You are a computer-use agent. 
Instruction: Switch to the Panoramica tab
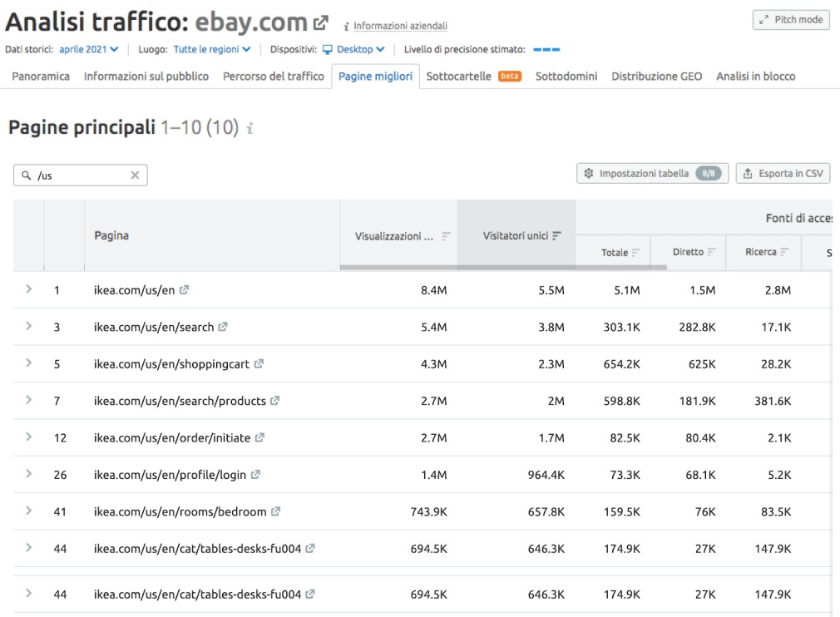pyautogui.click(x=41, y=77)
